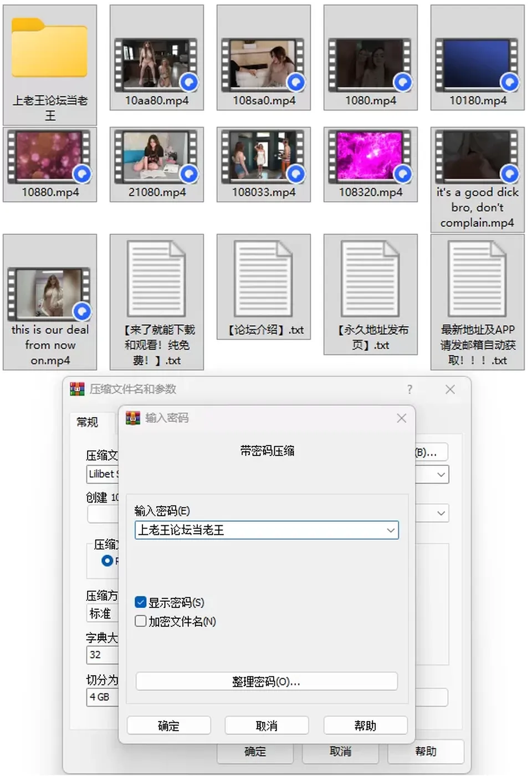Select the 108320.mp4 video file
The image size is (532, 776).
tap(370, 165)
